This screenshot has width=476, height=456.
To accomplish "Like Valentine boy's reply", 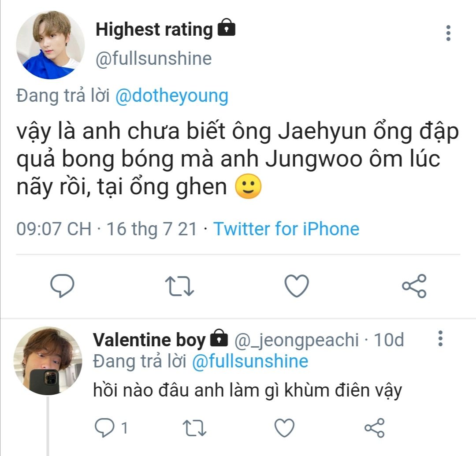I will [284, 427].
